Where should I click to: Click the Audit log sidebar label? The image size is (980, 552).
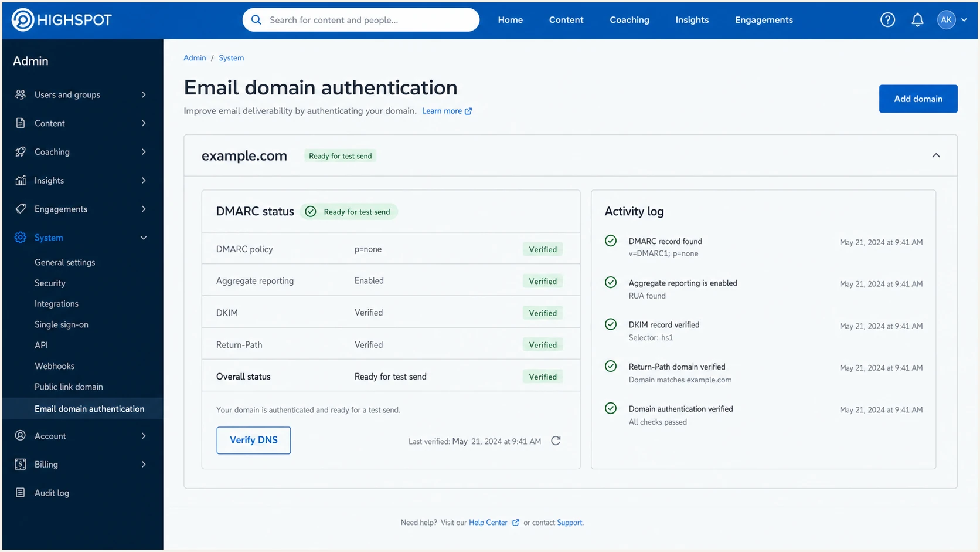pos(52,493)
